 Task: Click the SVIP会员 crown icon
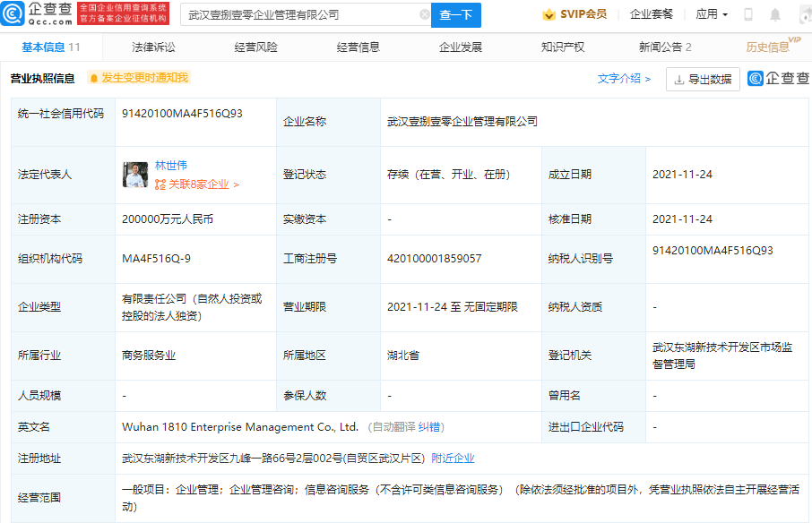pyautogui.click(x=549, y=14)
